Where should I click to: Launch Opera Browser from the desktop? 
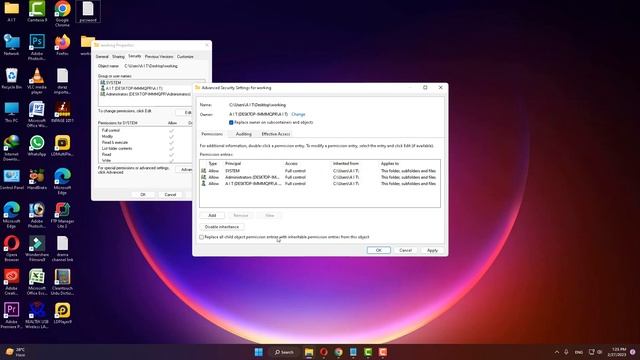11,248
